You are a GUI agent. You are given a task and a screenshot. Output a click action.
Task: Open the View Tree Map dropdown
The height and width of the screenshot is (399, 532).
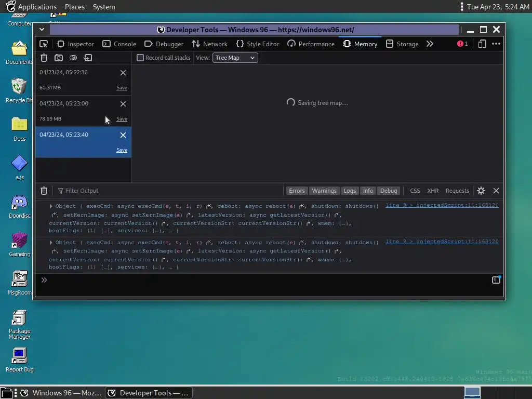[235, 58]
